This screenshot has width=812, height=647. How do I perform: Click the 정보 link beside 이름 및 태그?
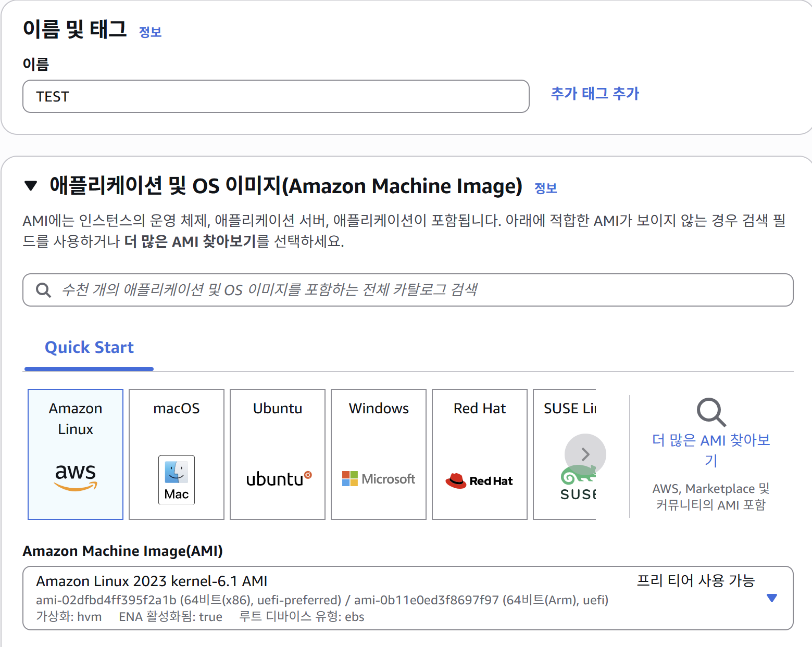pyautogui.click(x=150, y=32)
